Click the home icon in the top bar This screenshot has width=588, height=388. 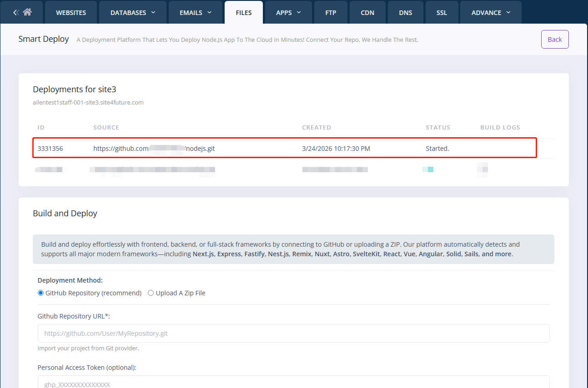click(x=27, y=12)
